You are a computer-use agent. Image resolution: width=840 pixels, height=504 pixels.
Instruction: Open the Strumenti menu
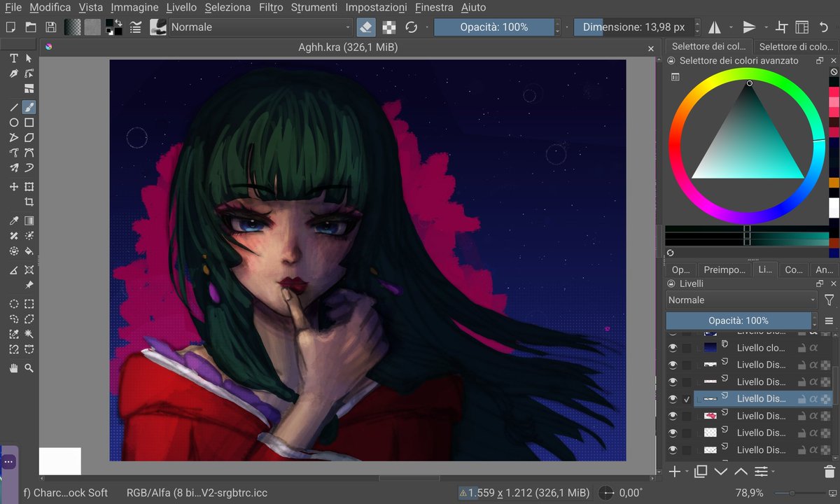coord(314,8)
